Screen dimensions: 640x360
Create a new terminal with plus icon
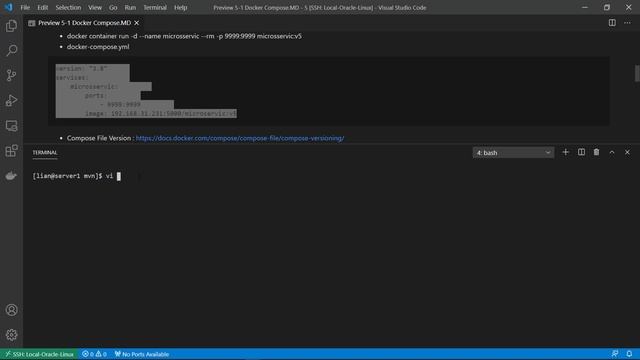pos(565,152)
